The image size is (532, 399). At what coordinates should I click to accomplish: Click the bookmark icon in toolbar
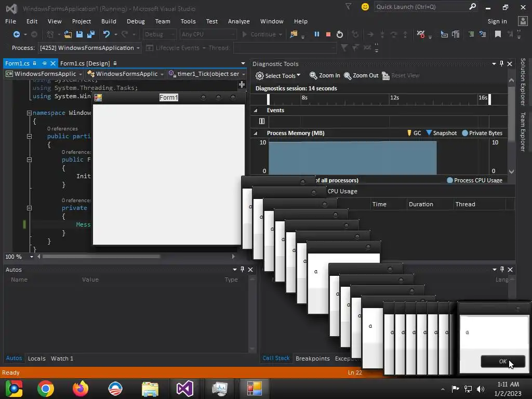point(498,34)
